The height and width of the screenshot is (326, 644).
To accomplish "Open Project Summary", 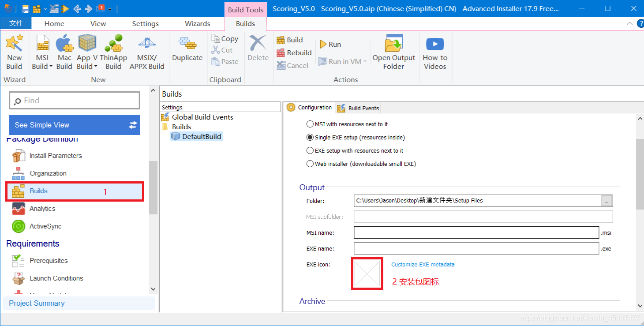I will (x=79, y=303).
